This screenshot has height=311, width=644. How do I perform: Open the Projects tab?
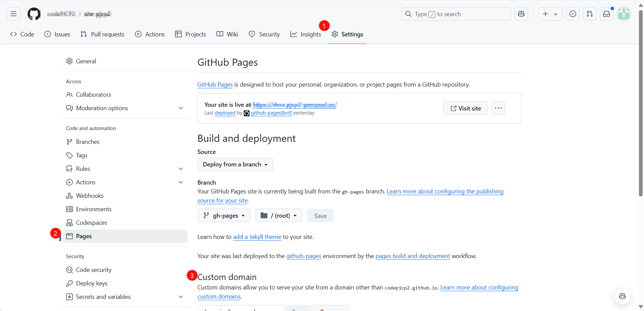click(191, 34)
